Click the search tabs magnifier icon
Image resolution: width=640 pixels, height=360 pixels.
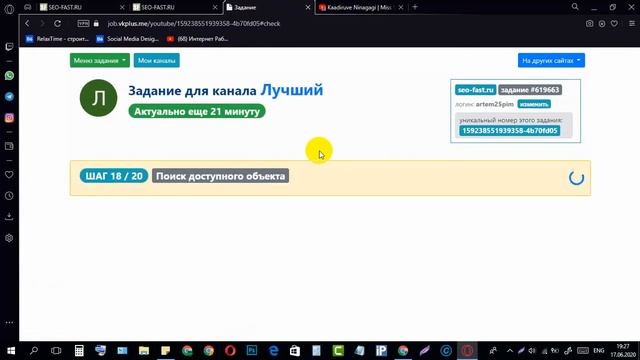(575, 7)
